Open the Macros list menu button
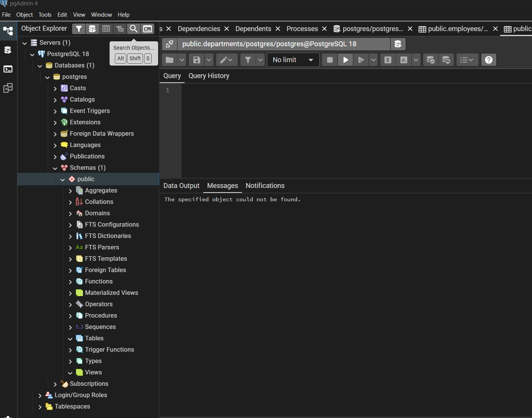The image size is (532, 418). click(467, 60)
